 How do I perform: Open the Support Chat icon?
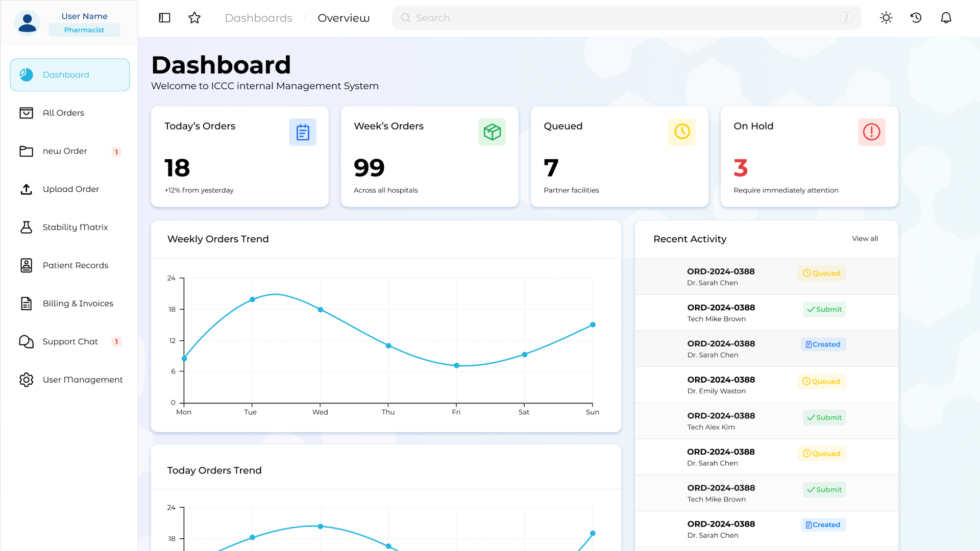pyautogui.click(x=26, y=342)
